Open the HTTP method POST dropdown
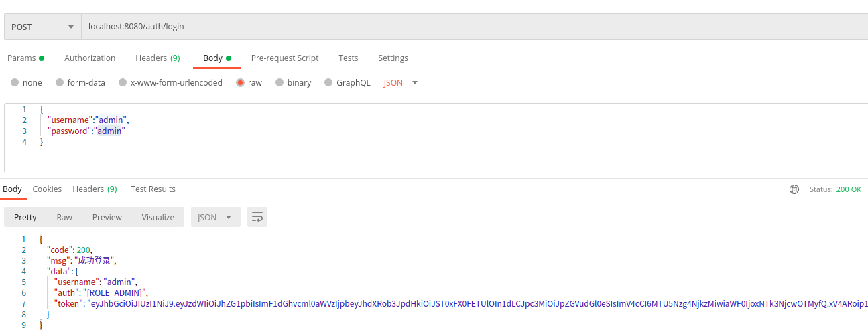 tap(42, 27)
